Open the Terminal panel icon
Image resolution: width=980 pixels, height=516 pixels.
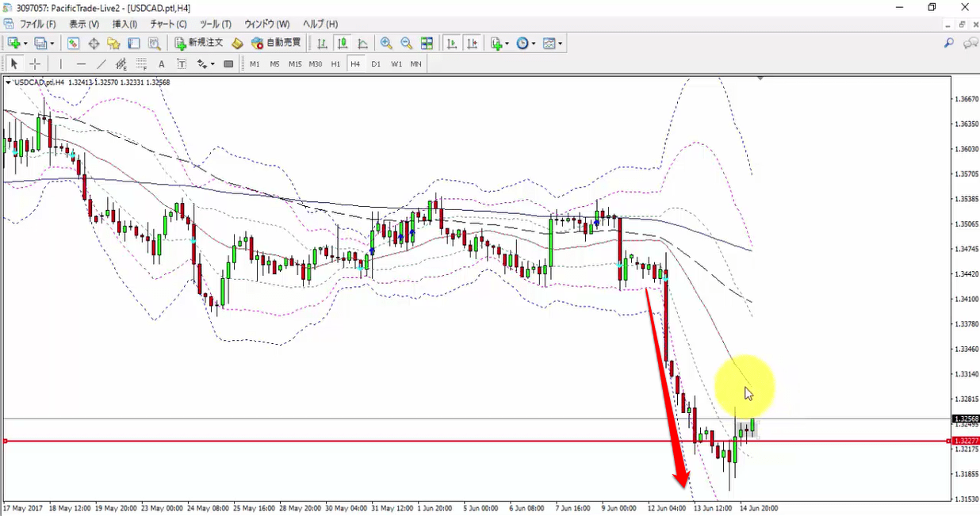[x=134, y=44]
